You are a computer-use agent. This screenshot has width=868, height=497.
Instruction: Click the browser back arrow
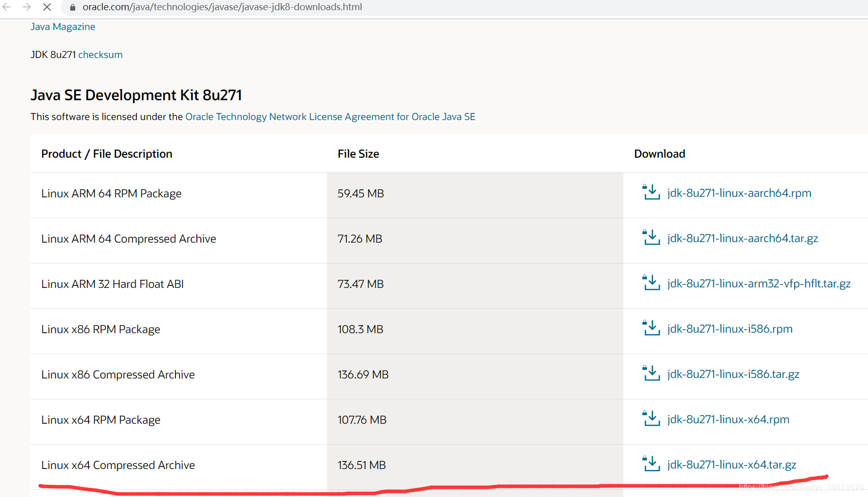coord(7,7)
